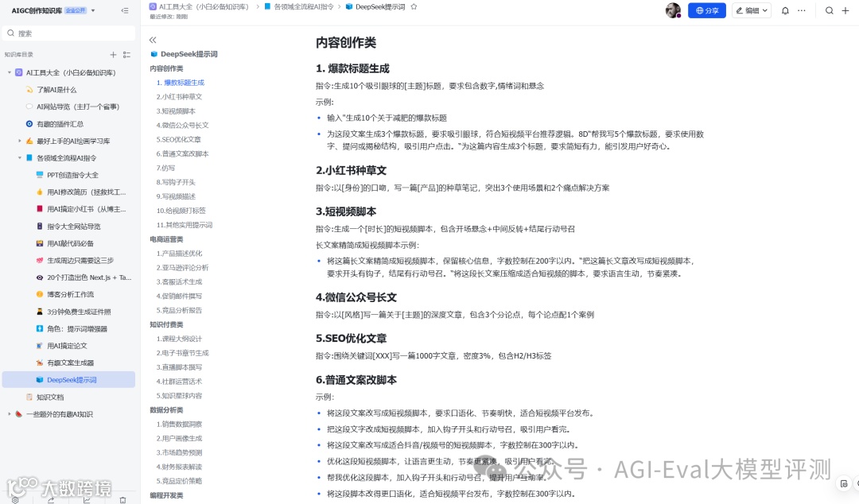
Task: Open the comments panel icon at bottom right
Action: (x=844, y=484)
